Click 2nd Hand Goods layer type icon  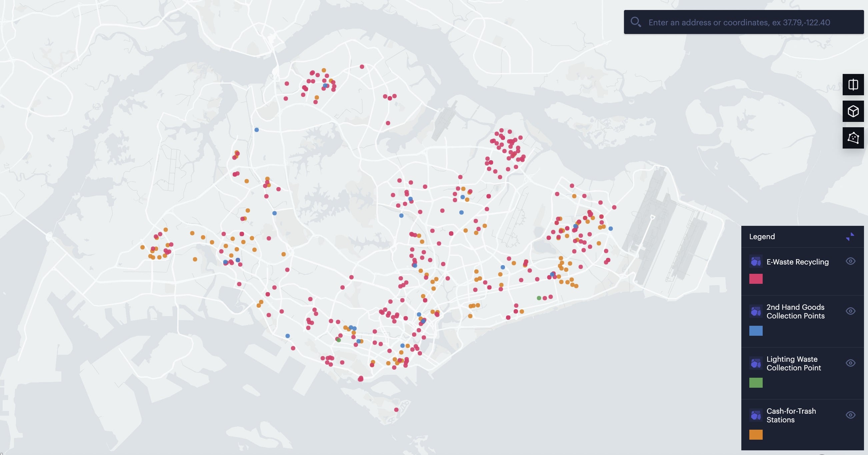coord(755,311)
